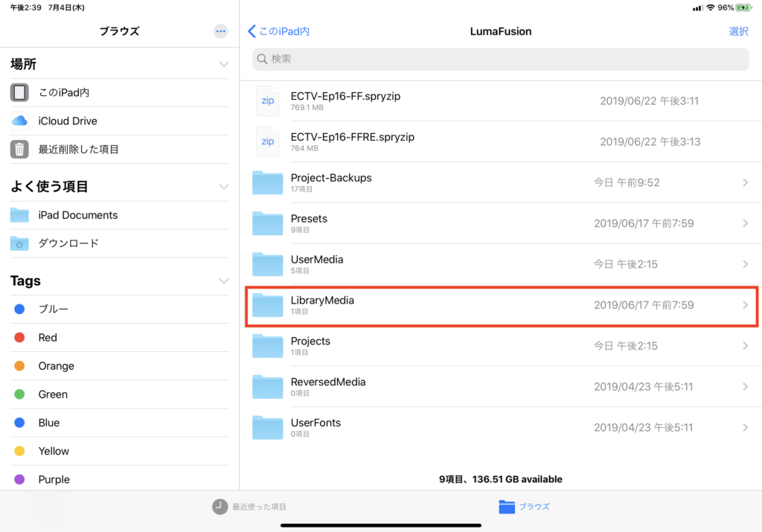
Task: Click the clock icon for 最近使った項目
Action: coord(220,506)
